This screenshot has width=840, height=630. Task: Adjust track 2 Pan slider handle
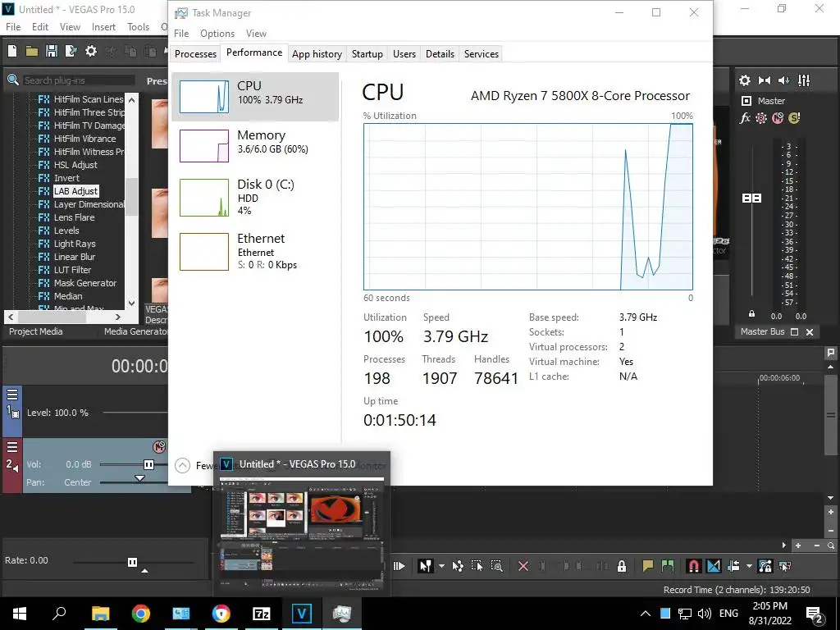click(139, 478)
